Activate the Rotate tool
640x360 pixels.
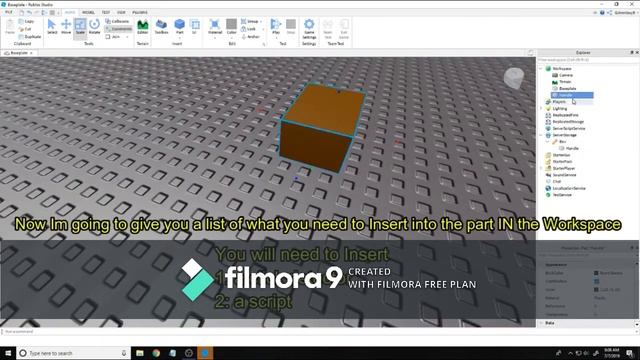(94, 27)
